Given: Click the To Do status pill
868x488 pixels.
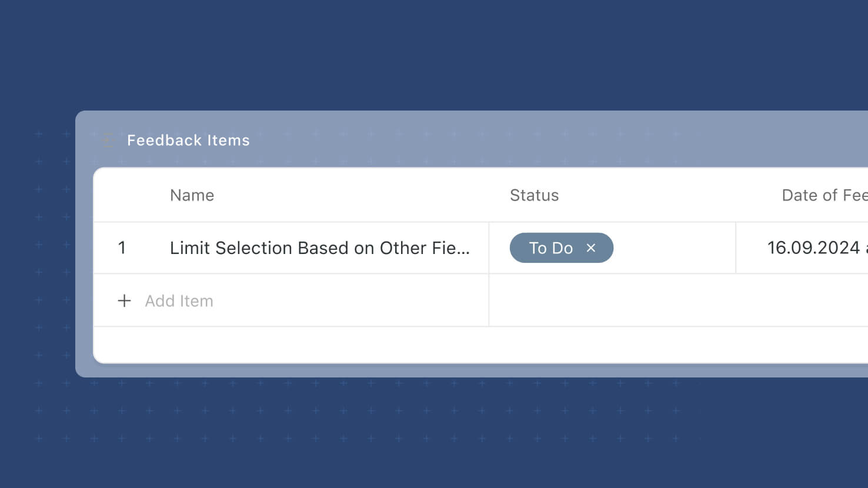Looking at the screenshot, I should coord(551,248).
